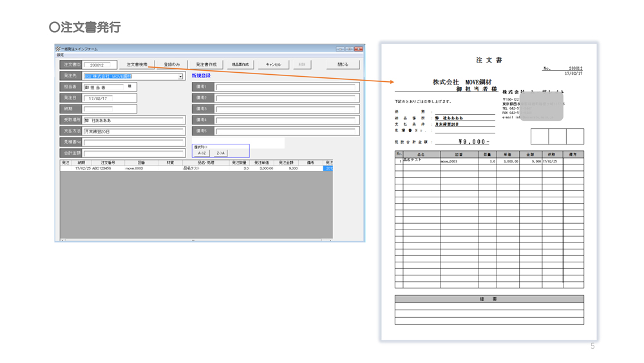Expand the 発注先 supplier dropdown arrow
Screen dimensions: 644x363
(x=180, y=77)
